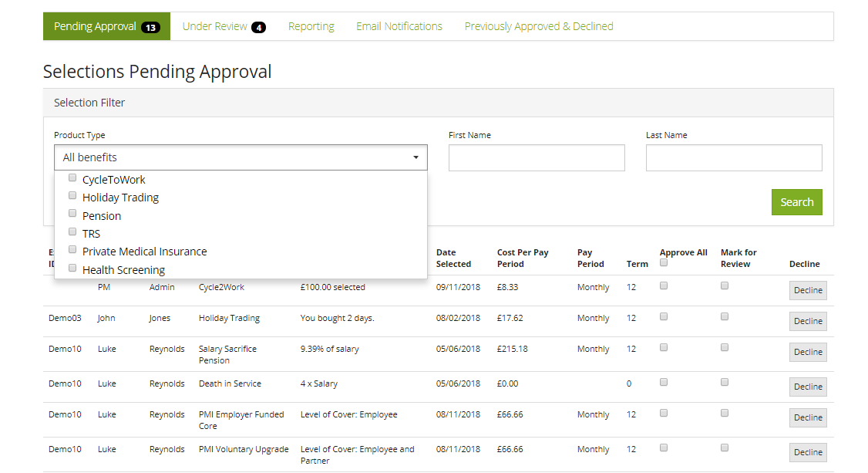868x473 pixels.
Task: Open Previously Approved & Declined tab
Action: tap(538, 25)
